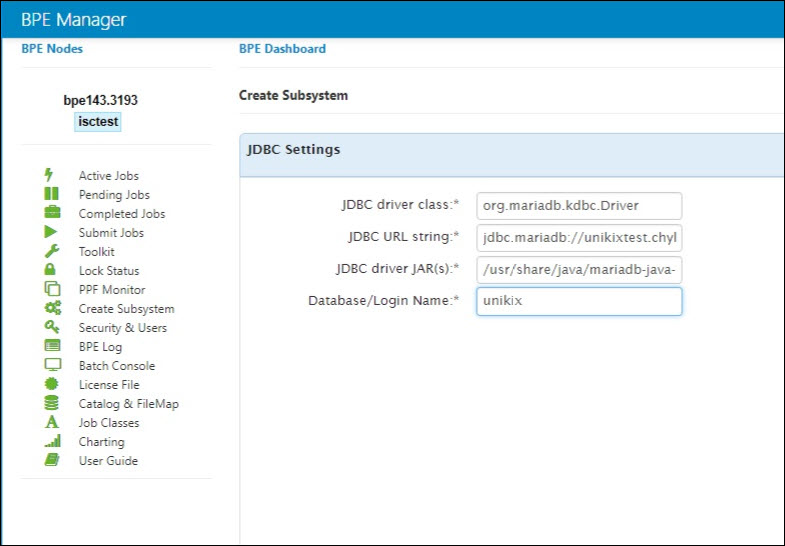Click the BPE Log list icon
The image size is (785, 546).
point(52,345)
